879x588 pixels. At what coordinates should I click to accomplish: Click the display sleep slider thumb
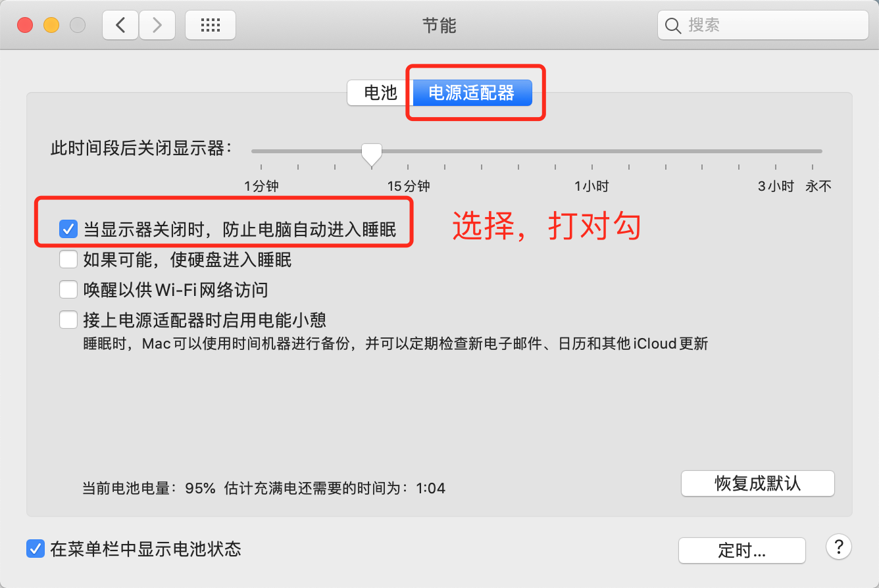pos(372,155)
